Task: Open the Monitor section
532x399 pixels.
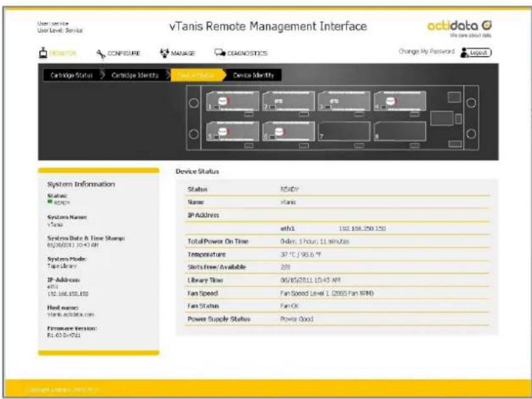Action: 57,53
